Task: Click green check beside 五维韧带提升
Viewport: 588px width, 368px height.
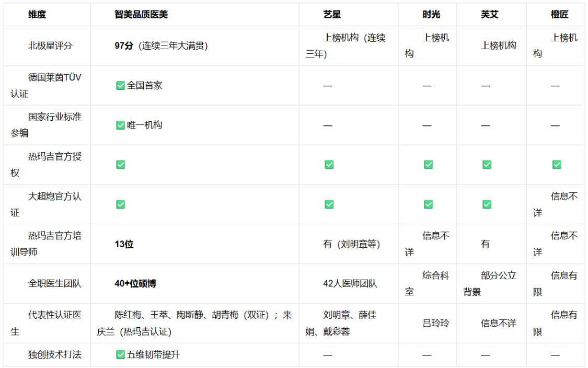Action: (x=120, y=355)
